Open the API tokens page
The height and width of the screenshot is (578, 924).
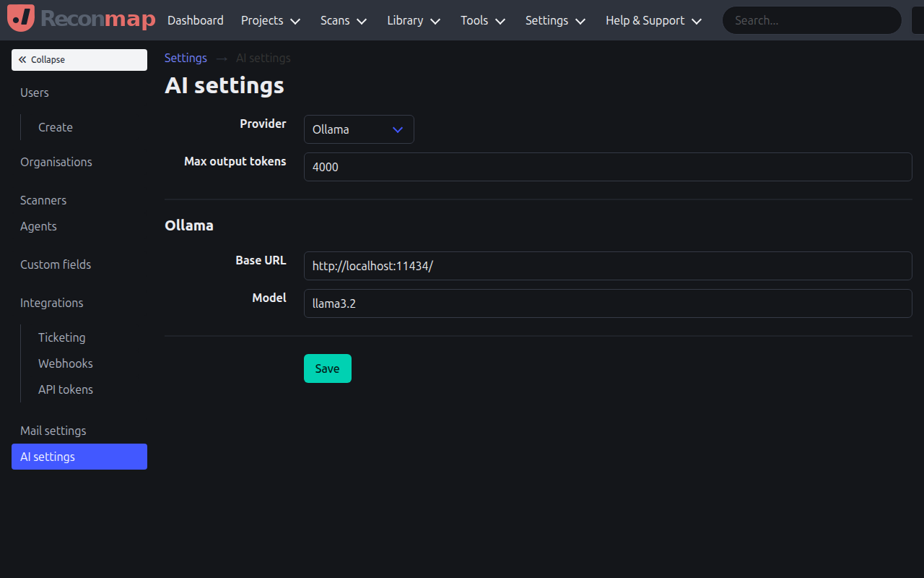(65, 389)
